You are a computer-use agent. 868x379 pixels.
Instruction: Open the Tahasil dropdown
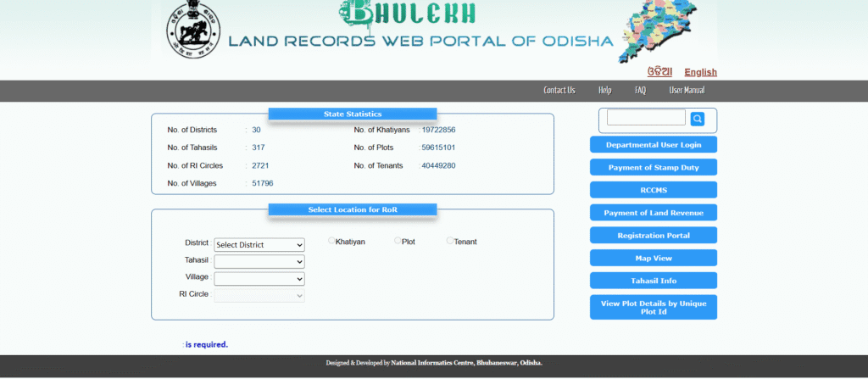coord(259,261)
